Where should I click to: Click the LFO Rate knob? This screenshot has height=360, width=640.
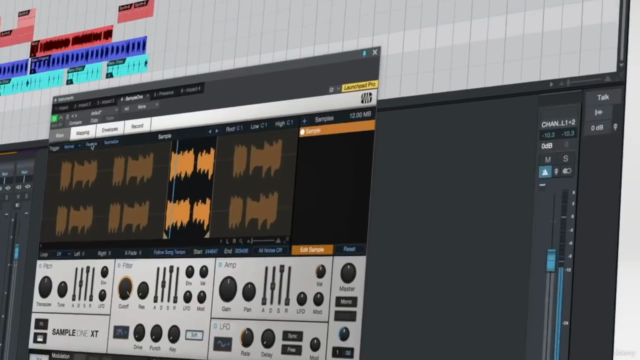[247, 338]
